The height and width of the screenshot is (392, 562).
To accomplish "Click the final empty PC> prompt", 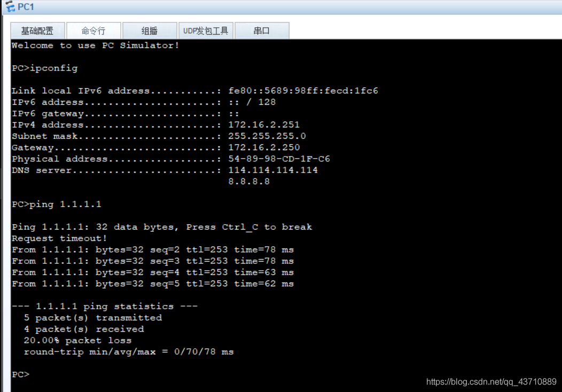I will tap(20, 374).
